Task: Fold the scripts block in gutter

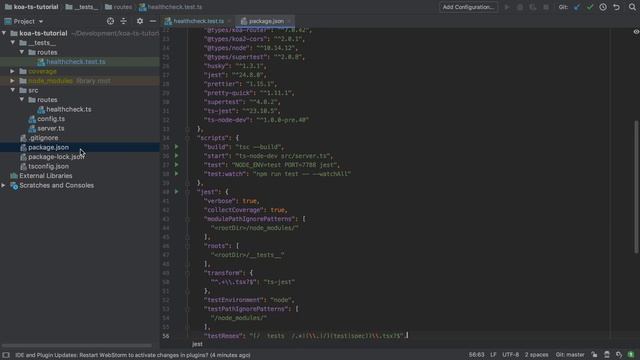Action: coord(187,138)
